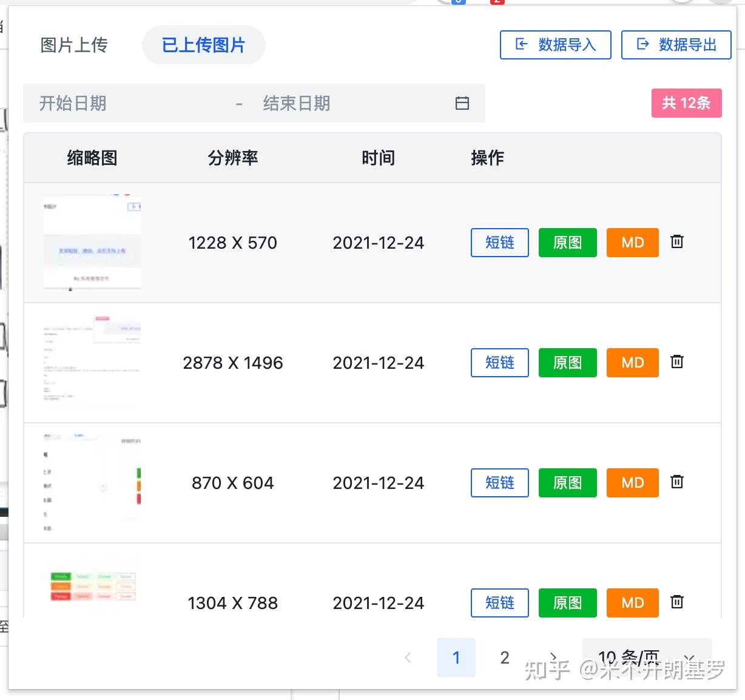Select the 已上传图片 tab

pos(203,45)
